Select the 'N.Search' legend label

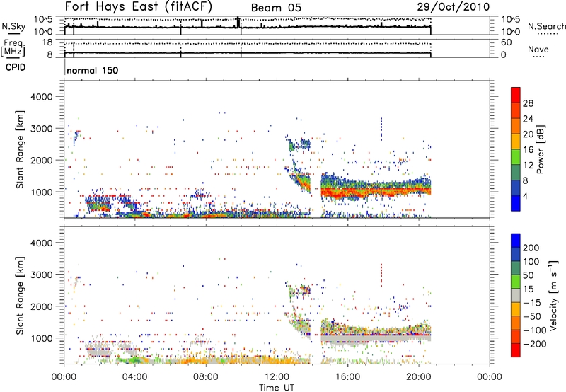coord(546,26)
